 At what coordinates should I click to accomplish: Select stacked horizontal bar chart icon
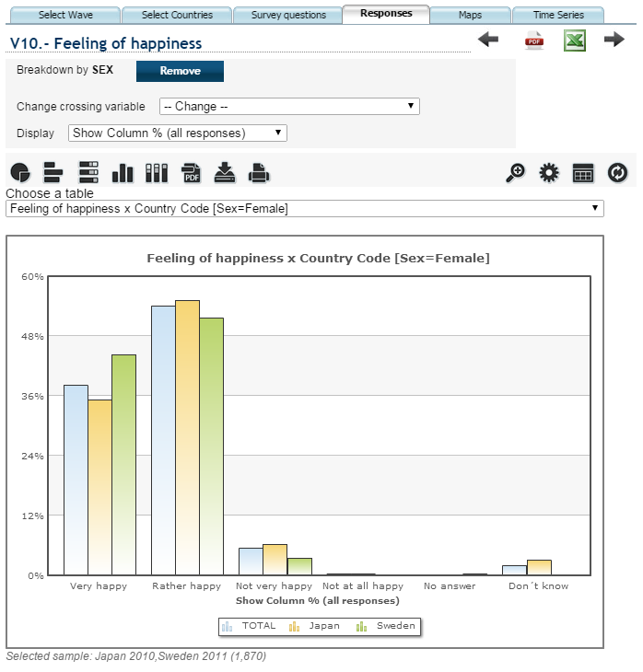click(x=88, y=172)
